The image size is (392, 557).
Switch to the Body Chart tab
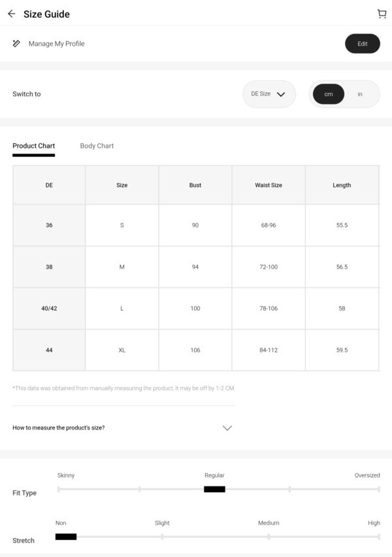(97, 146)
